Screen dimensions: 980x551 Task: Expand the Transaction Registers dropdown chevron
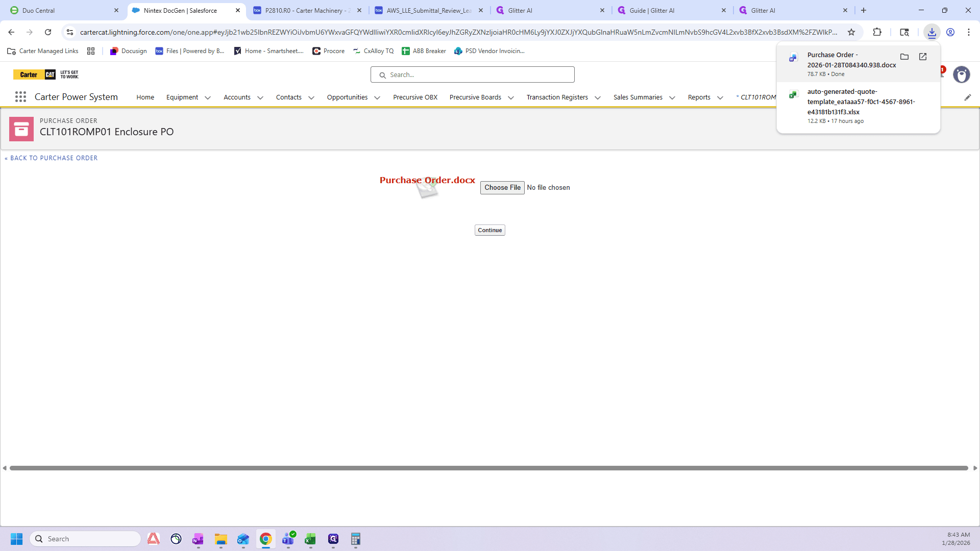click(598, 97)
